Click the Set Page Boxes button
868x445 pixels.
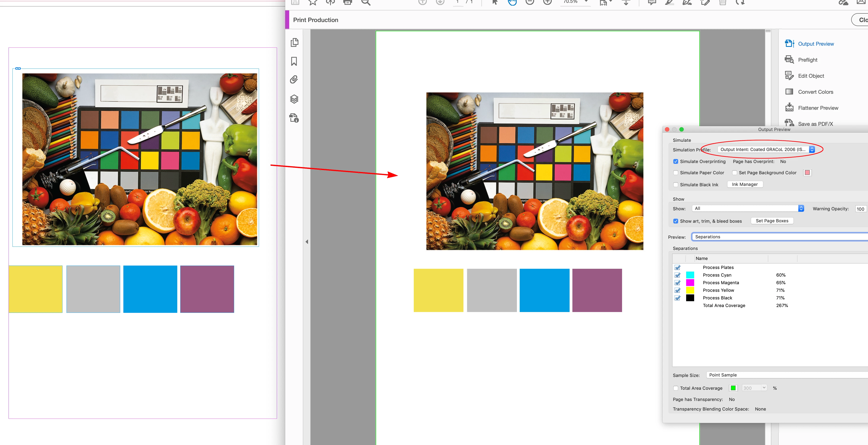pyautogui.click(x=772, y=221)
